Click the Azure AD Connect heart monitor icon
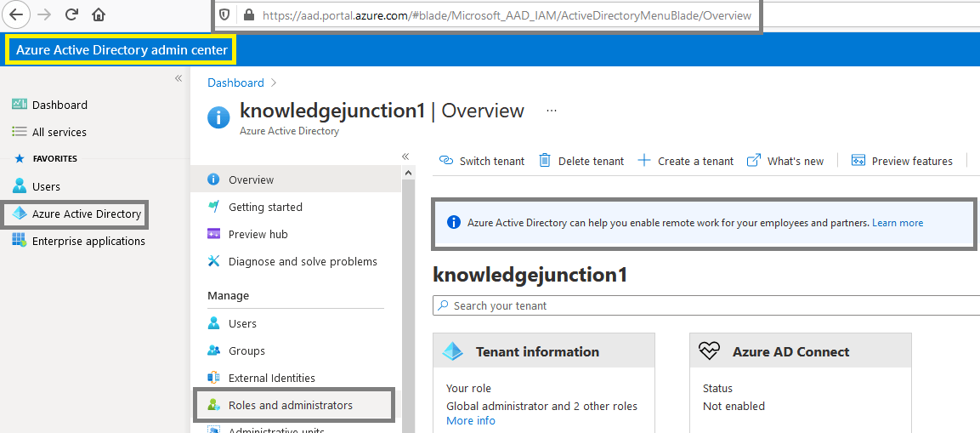The image size is (980, 433). (x=710, y=351)
